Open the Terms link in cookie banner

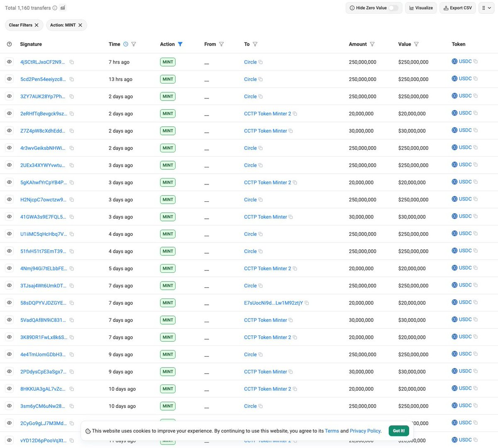pos(332,431)
